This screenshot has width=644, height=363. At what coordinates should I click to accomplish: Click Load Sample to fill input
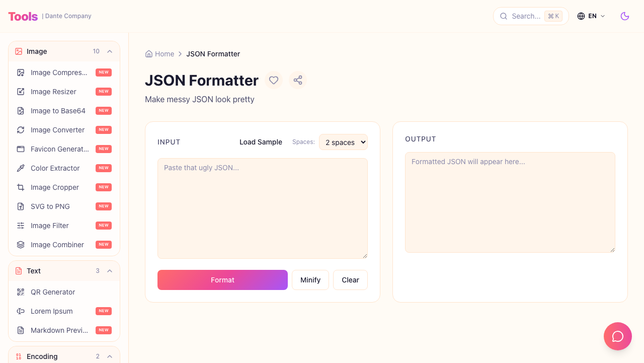coord(261,142)
